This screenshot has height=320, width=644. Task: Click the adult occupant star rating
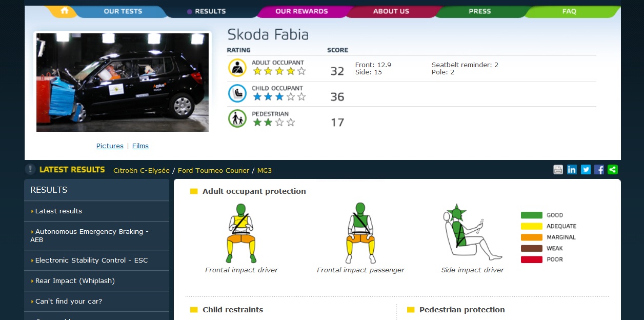pos(279,71)
